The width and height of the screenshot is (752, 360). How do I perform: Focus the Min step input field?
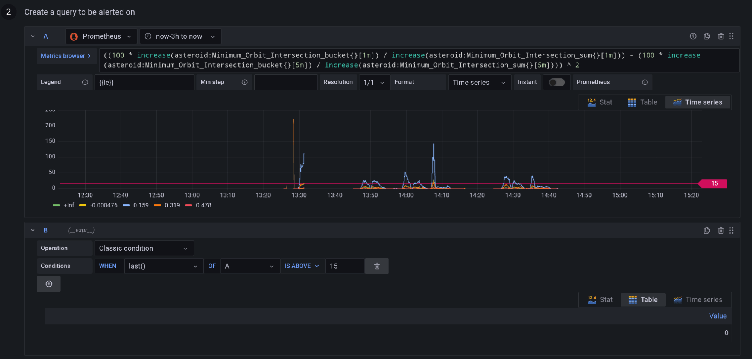286,82
